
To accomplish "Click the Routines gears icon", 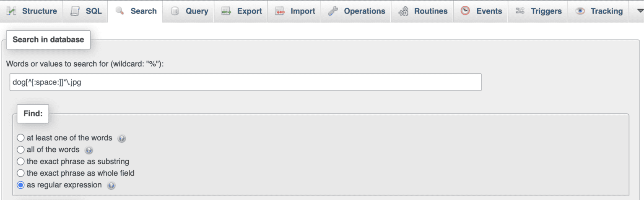I will coord(403,11).
